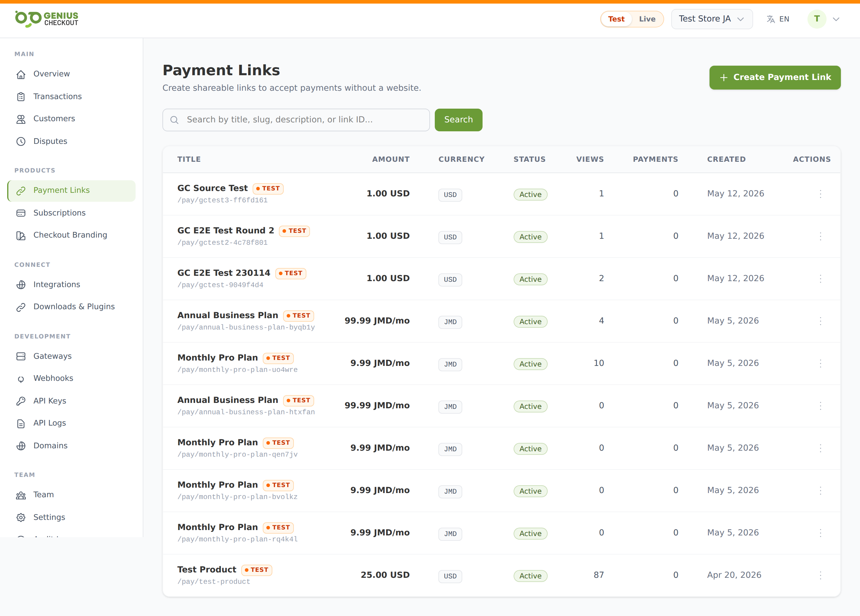The width and height of the screenshot is (860, 616).
Task: Open actions for monthly-pro-plan-uo4wre link
Action: click(820, 364)
